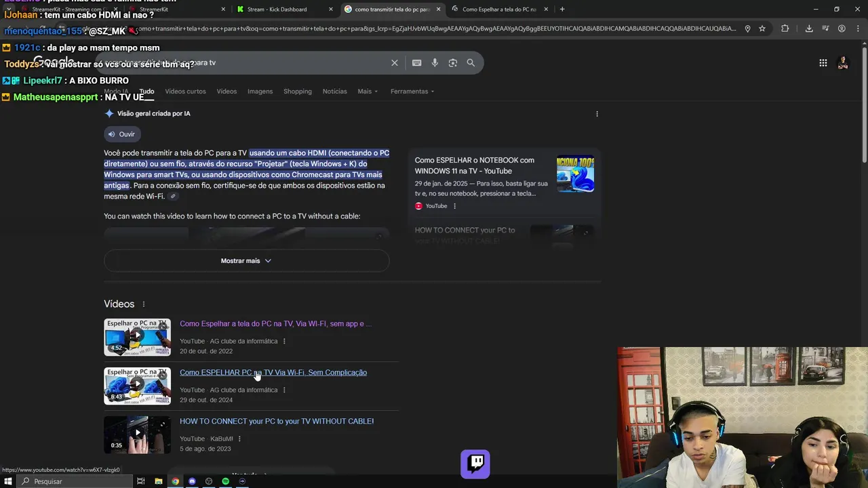
Task: Switch to Chrome on the taskbar
Action: pos(176,481)
